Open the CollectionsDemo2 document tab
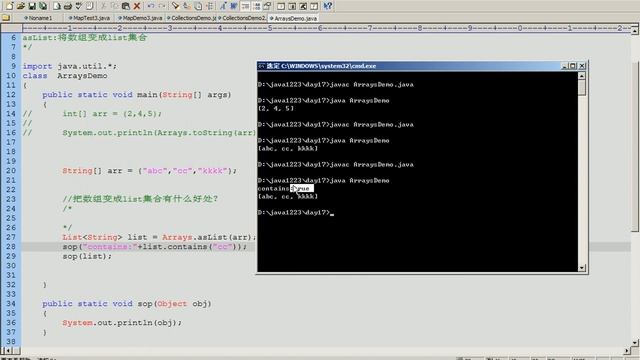The height and width of the screenshot is (360, 640). (x=242, y=18)
